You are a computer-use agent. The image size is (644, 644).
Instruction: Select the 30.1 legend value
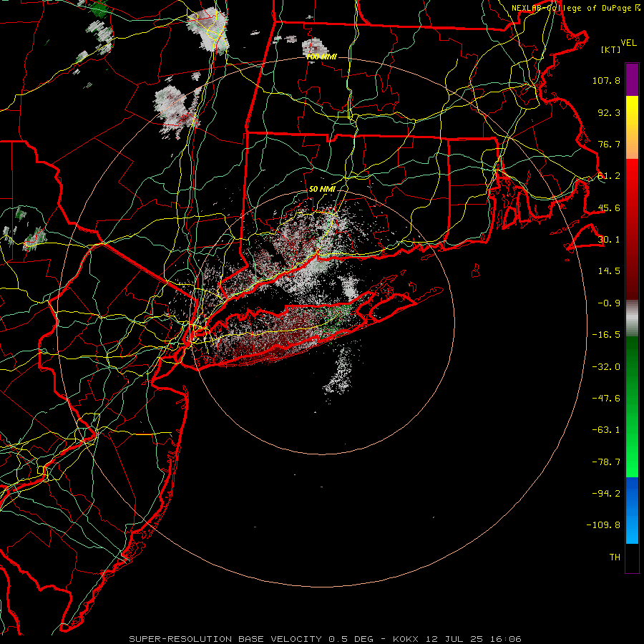pyautogui.click(x=609, y=240)
